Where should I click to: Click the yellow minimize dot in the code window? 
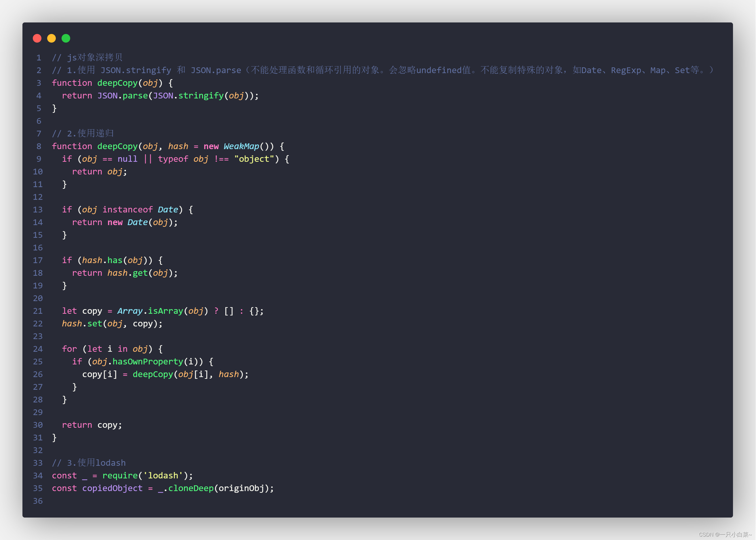[x=51, y=38]
